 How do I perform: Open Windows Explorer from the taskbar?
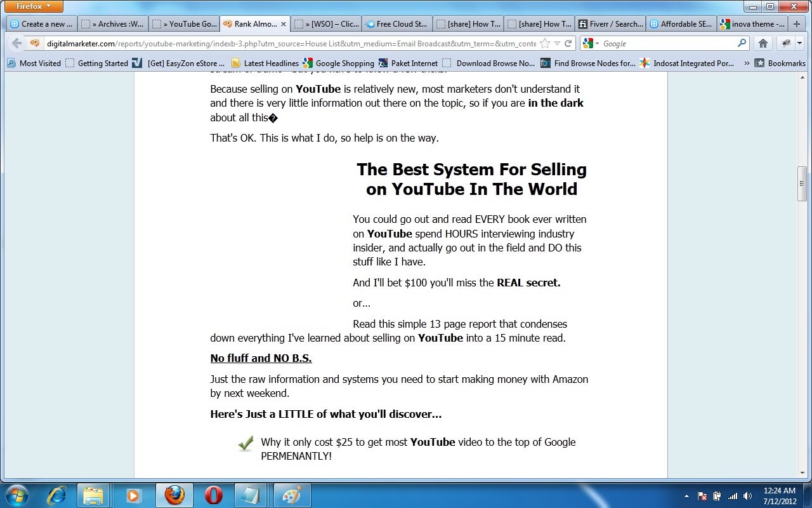[x=95, y=495]
